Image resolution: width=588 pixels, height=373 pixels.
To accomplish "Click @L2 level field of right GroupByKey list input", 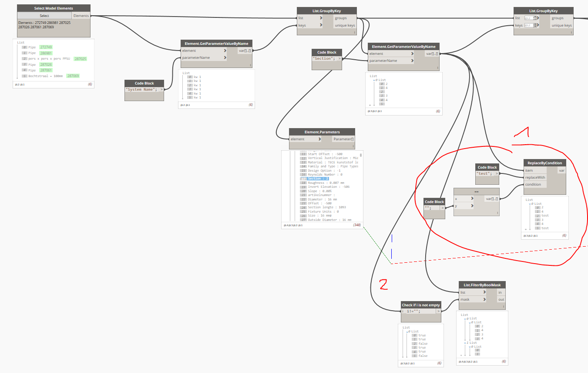I will tap(528, 18).
